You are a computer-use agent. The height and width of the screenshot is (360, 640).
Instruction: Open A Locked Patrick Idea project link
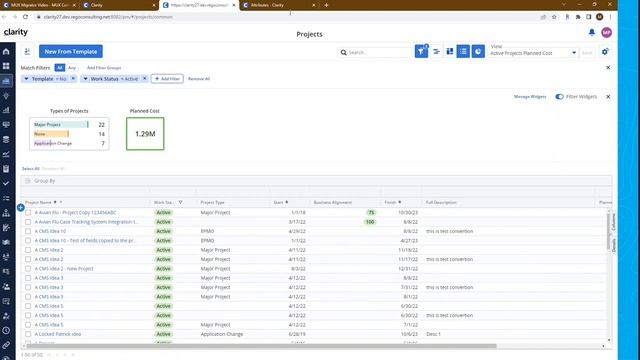[58, 334]
